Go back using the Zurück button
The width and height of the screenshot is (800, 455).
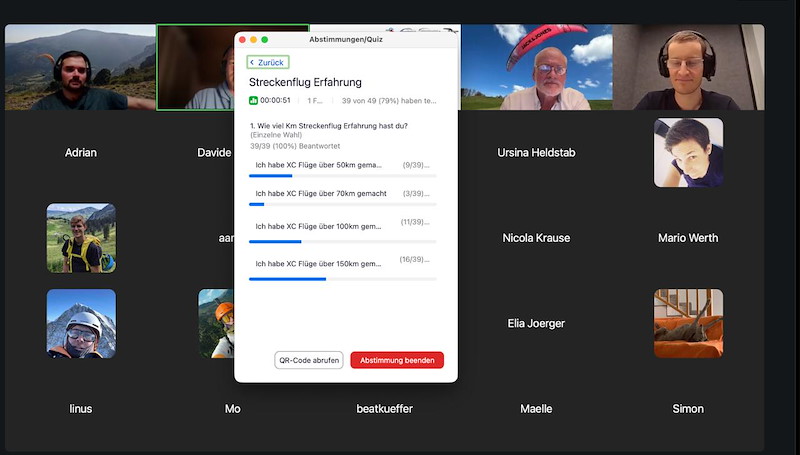pos(268,62)
